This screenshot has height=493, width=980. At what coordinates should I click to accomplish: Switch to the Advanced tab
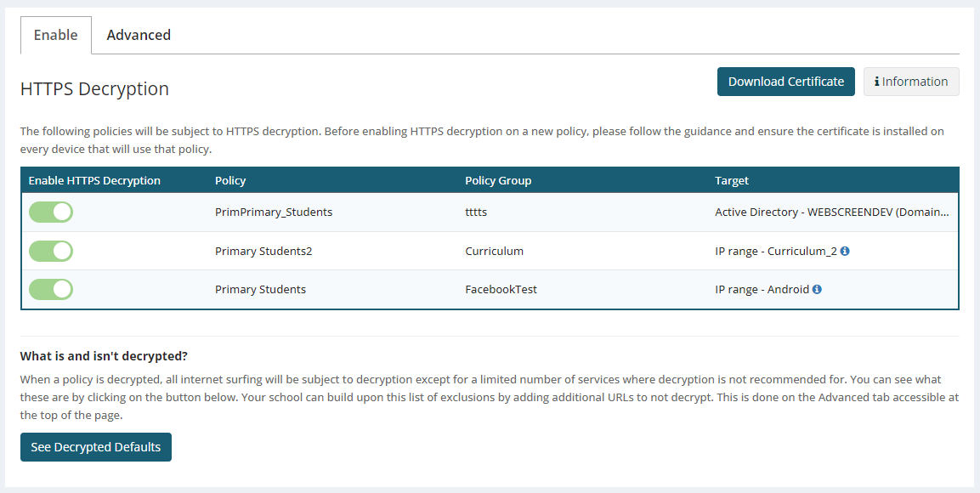[139, 35]
